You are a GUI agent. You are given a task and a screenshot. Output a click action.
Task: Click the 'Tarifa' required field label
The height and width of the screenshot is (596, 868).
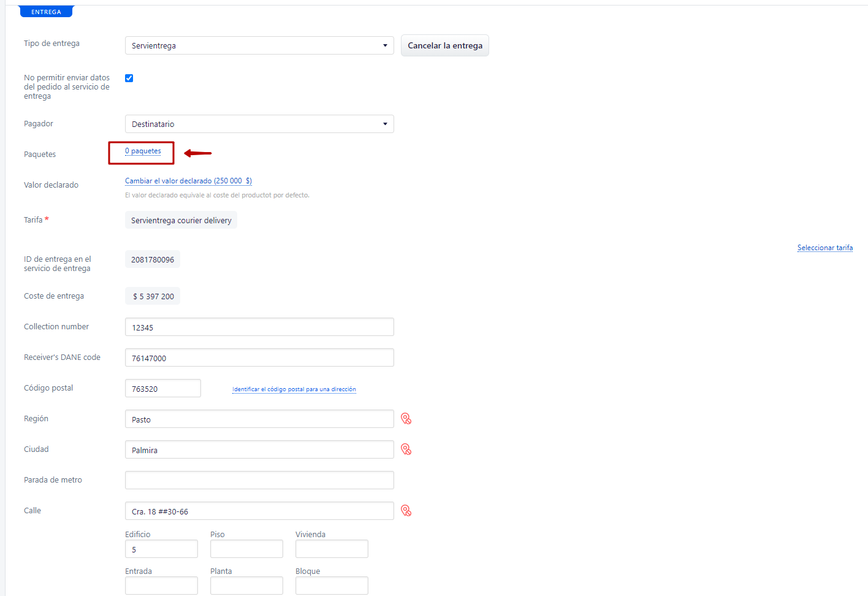click(36, 220)
